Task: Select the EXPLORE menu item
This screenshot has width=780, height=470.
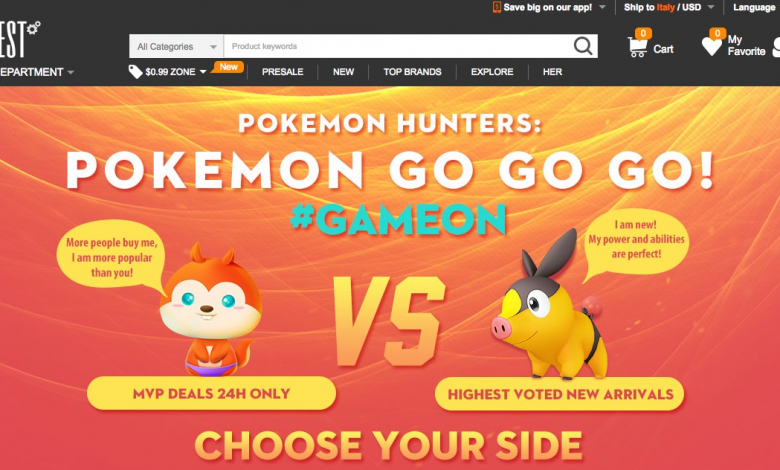Action: click(x=492, y=72)
